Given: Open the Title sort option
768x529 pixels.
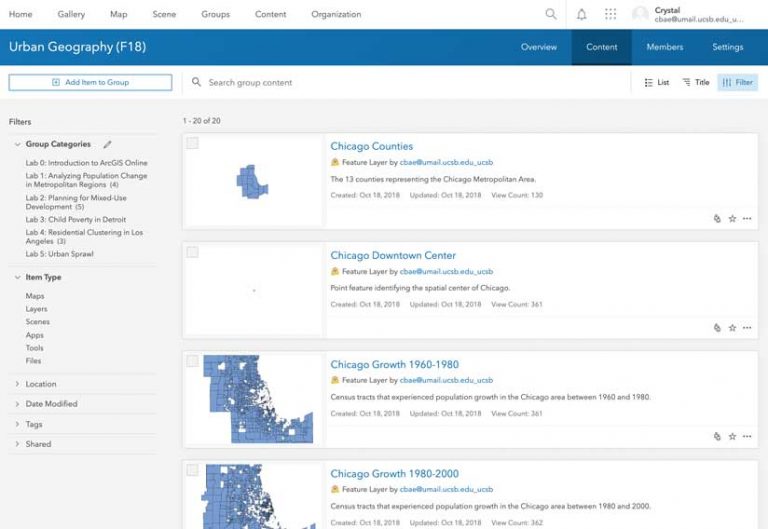Looking at the screenshot, I should (696, 82).
